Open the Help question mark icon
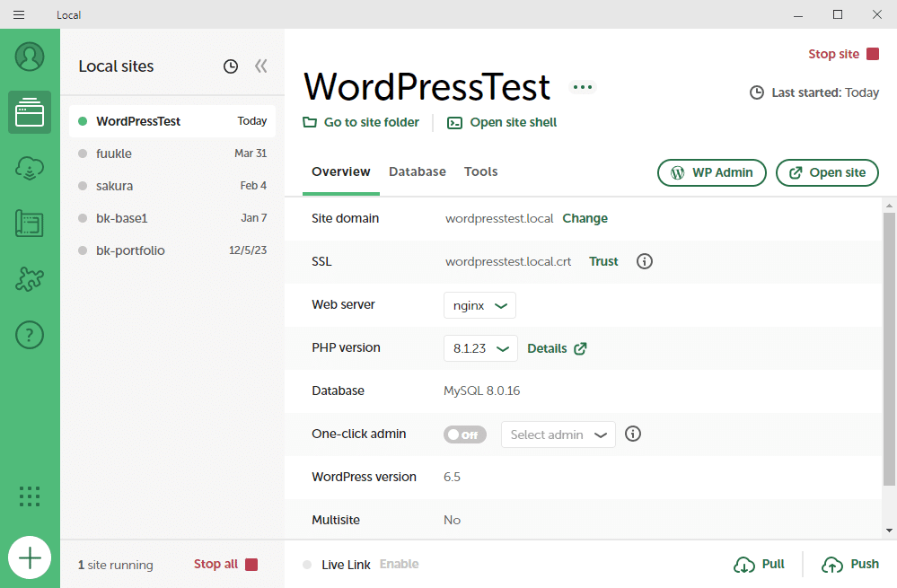This screenshot has width=897, height=588. tap(30, 335)
